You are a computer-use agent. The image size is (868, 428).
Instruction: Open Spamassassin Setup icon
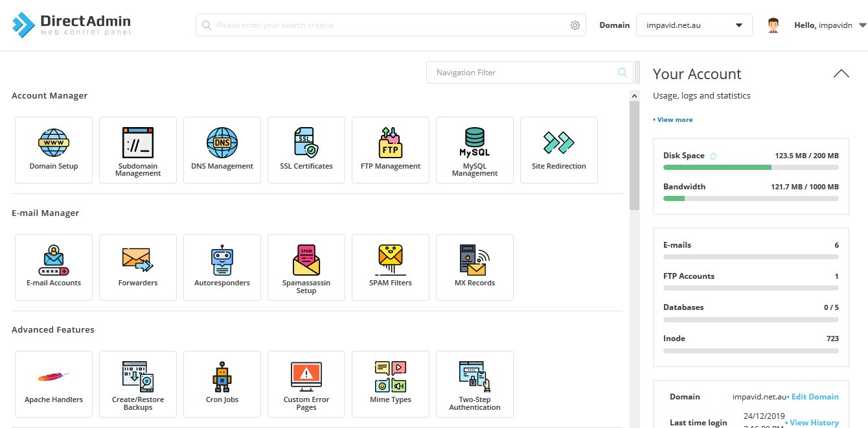click(x=306, y=261)
